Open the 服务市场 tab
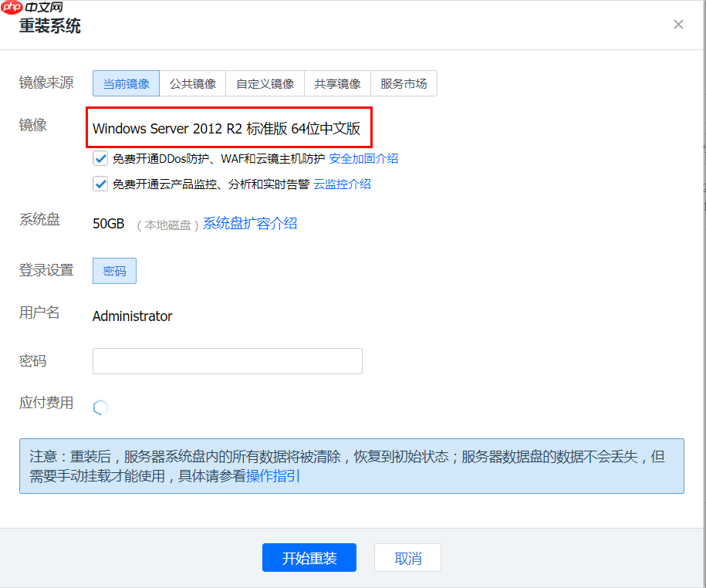 (x=404, y=83)
